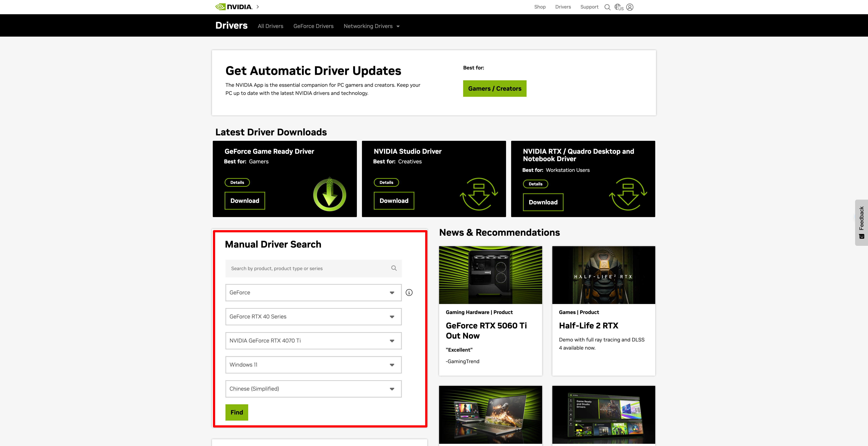Open the GeForce RTX 5060 Ti thumbnail

tap(491, 275)
